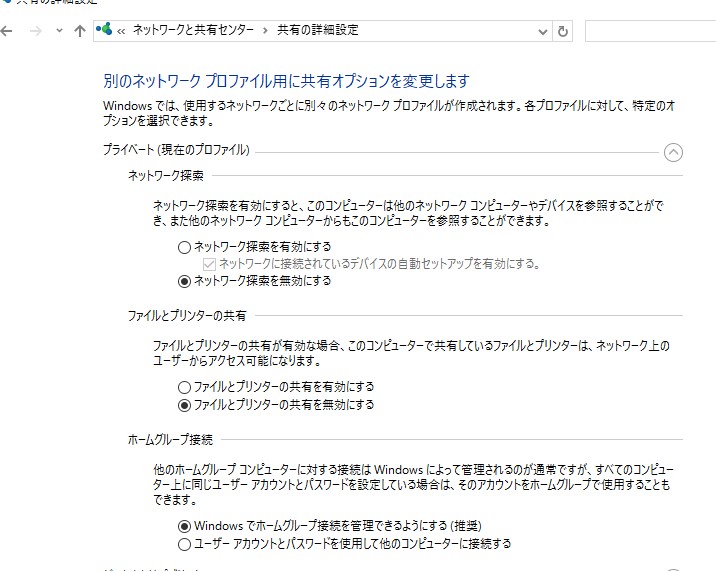Click the プライベート (現在のプロファイル) heading
Image resolution: width=716 pixels, height=571 pixels.
click(176, 150)
